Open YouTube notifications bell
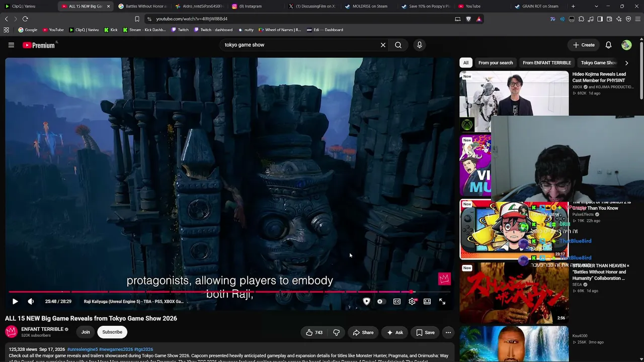This screenshot has height=362, width=644. pyautogui.click(x=608, y=45)
